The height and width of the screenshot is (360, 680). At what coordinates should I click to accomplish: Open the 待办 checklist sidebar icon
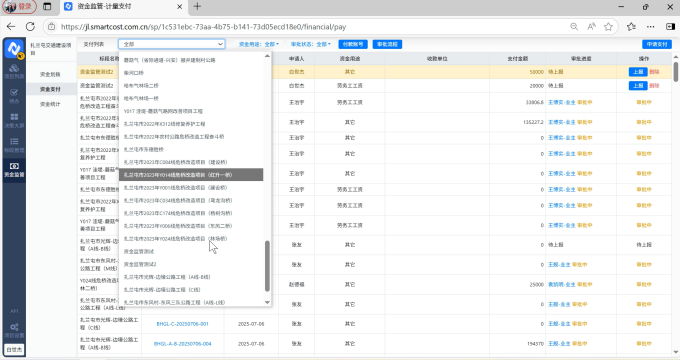tap(14, 96)
